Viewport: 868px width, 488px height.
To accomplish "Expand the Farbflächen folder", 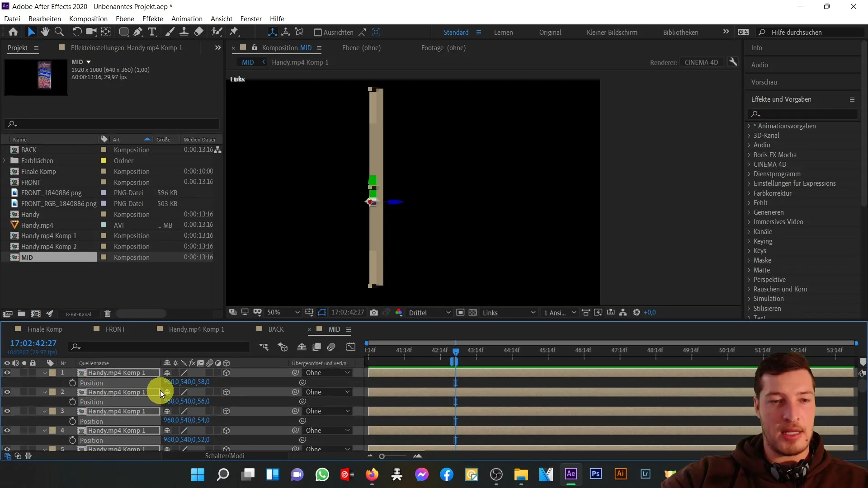I will [5, 160].
